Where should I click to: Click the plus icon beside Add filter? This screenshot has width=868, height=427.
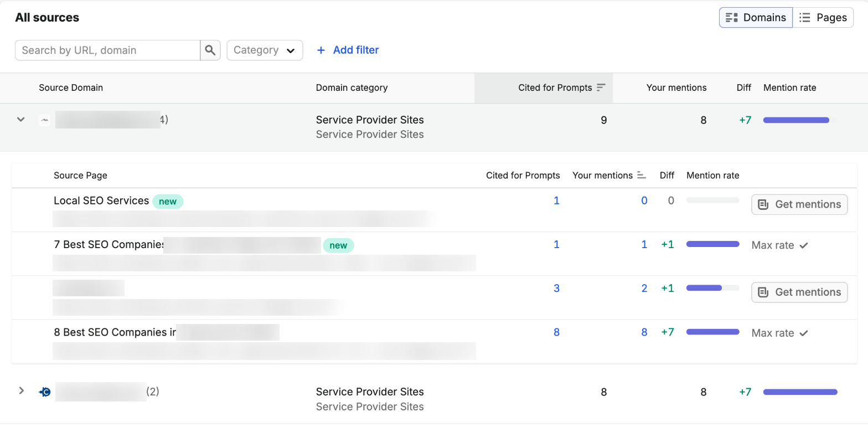point(321,50)
